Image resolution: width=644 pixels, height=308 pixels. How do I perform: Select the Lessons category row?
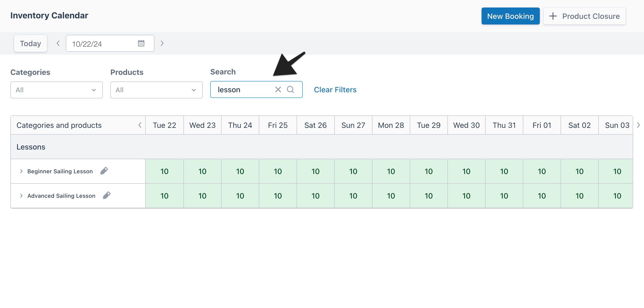point(322,147)
